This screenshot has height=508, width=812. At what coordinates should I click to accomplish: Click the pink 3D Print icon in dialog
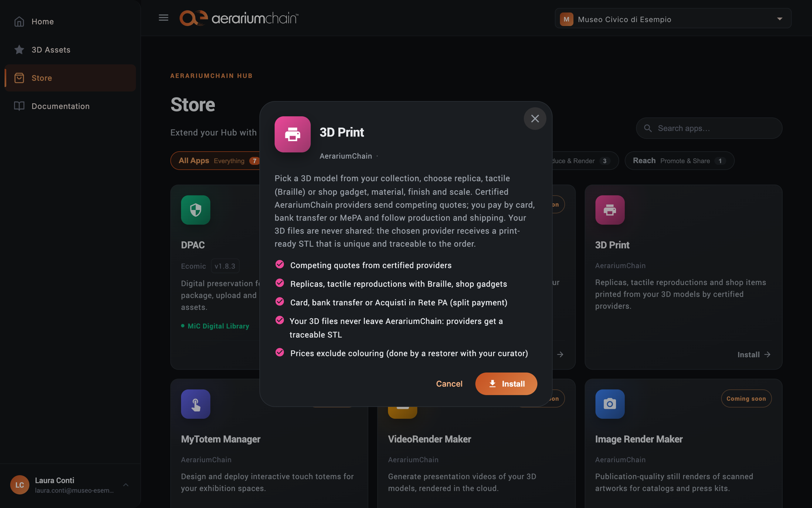point(292,135)
